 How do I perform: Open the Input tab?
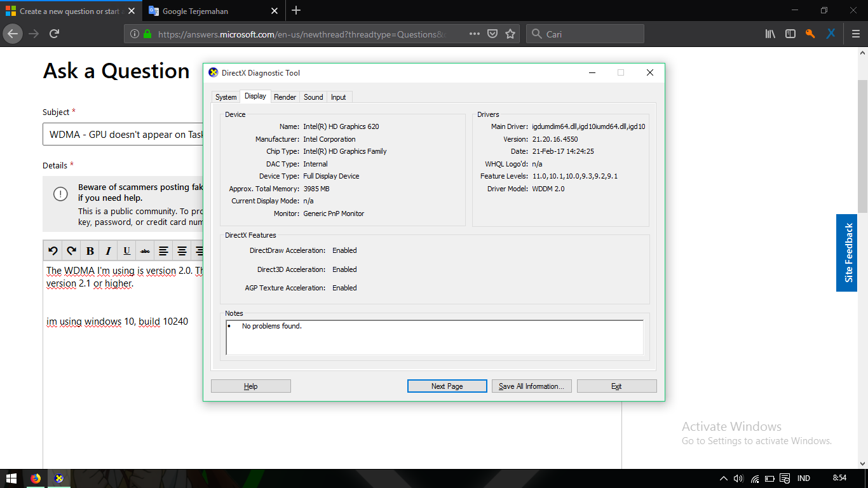pos(339,97)
